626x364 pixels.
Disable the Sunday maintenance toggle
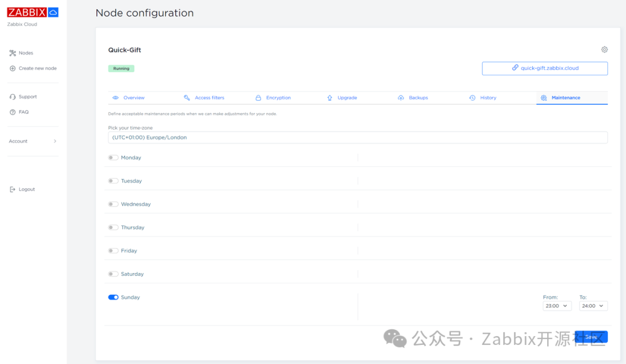114,297
